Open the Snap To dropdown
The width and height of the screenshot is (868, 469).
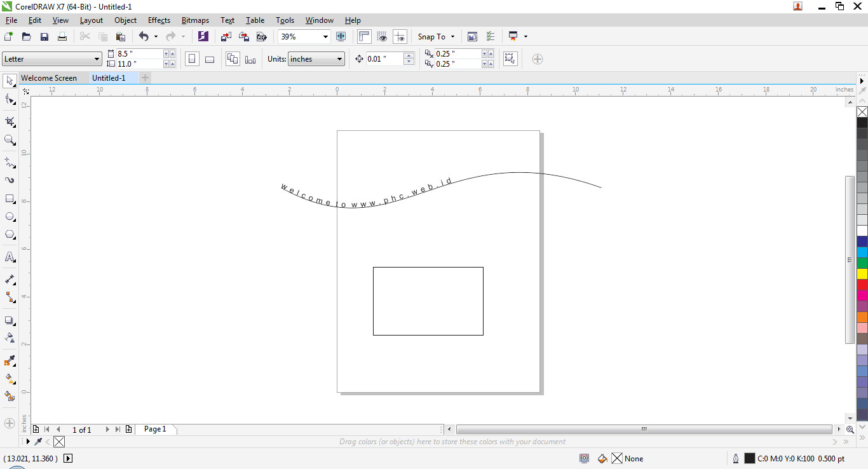click(437, 37)
